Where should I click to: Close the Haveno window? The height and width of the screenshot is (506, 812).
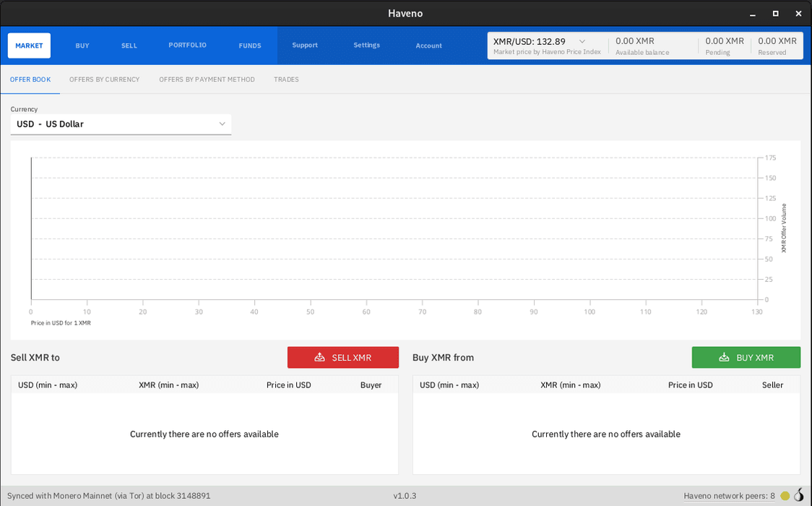(798, 14)
